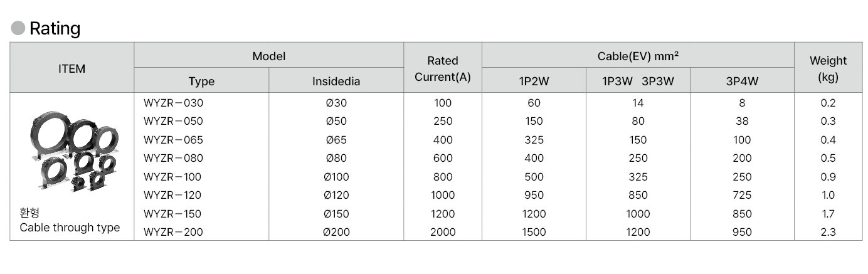Select the 3P4W column header
The image size is (868, 274).
742,82
